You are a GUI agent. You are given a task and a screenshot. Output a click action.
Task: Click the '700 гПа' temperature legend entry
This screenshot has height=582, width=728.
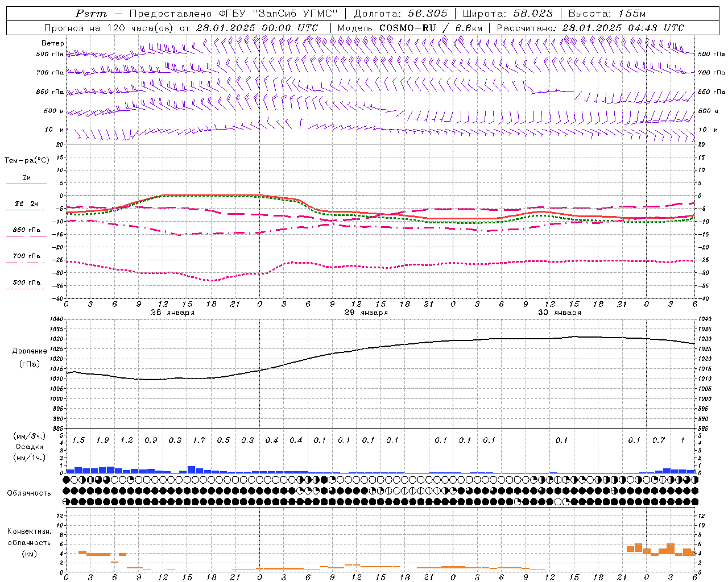[x=26, y=256]
